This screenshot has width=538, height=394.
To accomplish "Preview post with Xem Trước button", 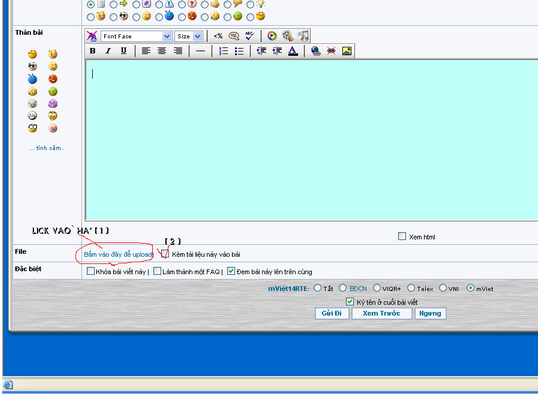I will coord(382,313).
